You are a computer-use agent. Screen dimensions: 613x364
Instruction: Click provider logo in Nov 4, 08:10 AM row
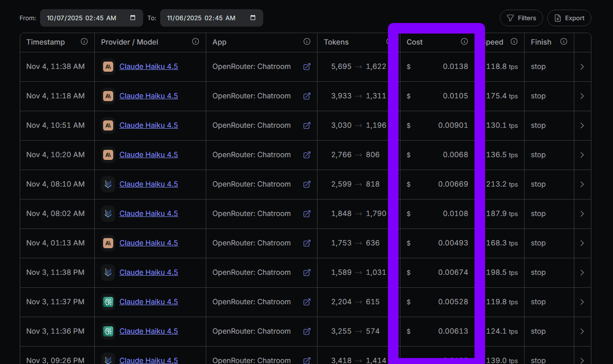pyautogui.click(x=108, y=184)
